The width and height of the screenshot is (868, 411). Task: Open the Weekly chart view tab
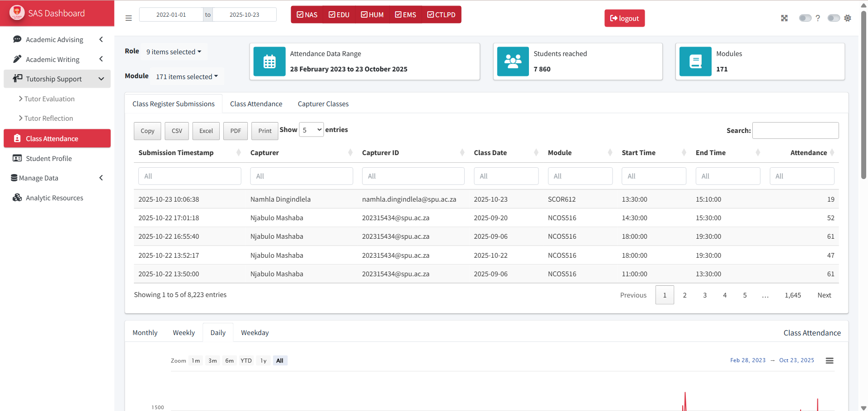click(184, 332)
